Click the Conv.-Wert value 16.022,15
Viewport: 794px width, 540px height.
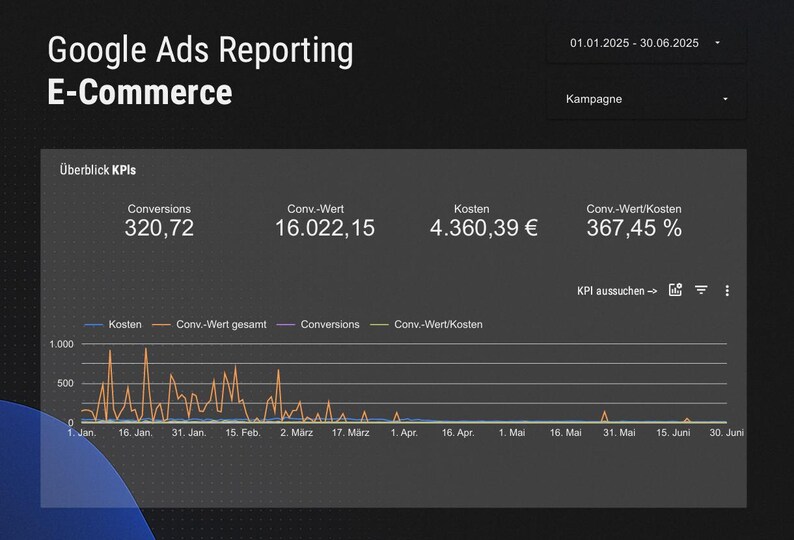(325, 227)
